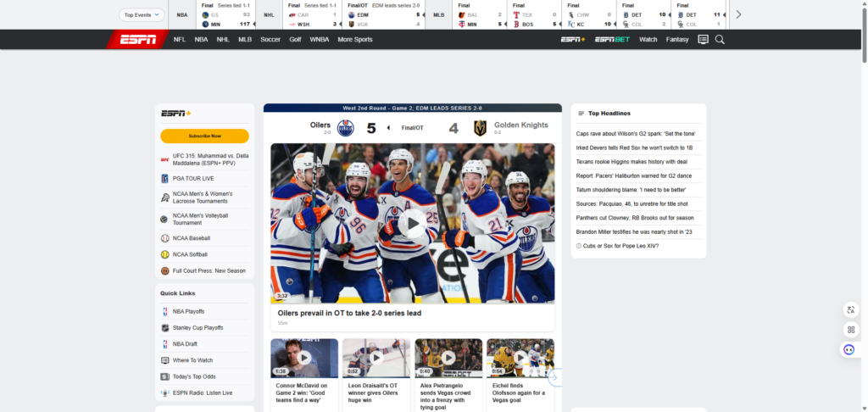Click the Today's Top Odds icon
Image resolution: width=868 pixels, height=412 pixels.
165,376
